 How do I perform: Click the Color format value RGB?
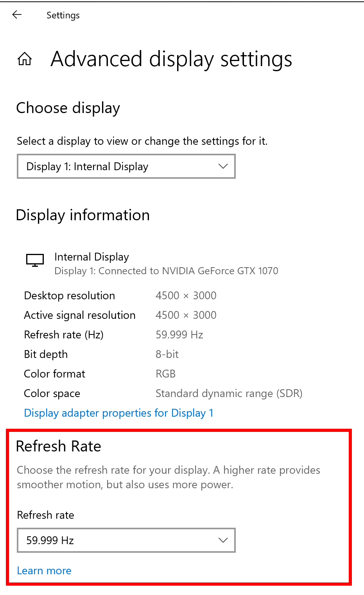coord(165,374)
